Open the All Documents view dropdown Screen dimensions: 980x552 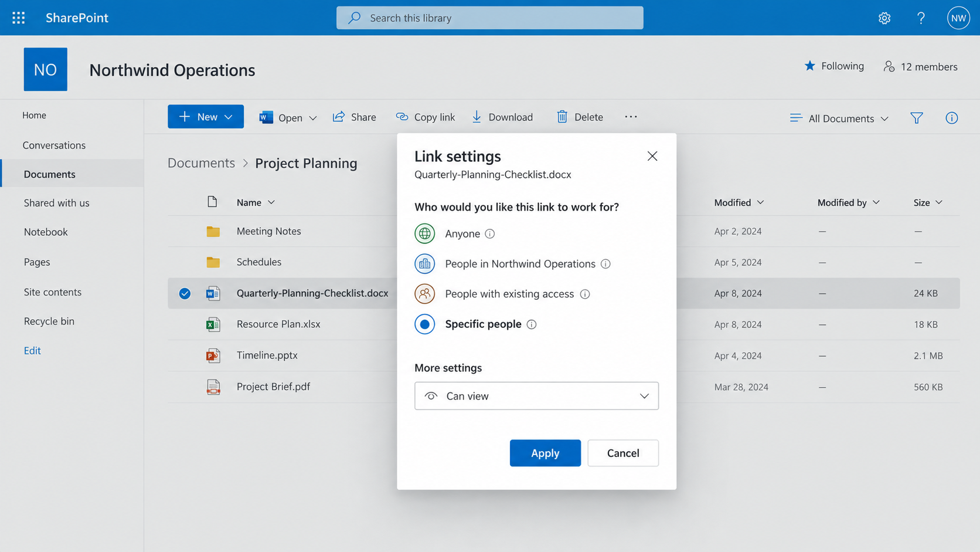click(839, 118)
